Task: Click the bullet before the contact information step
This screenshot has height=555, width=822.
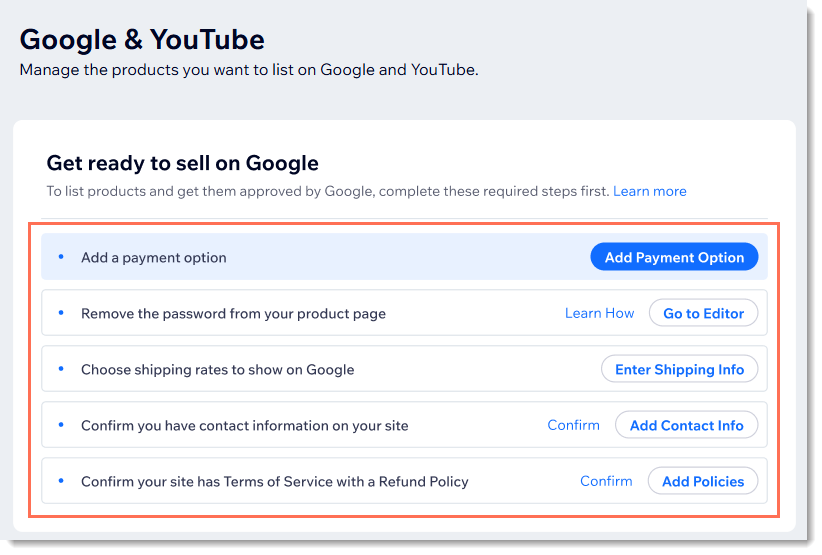Action: pyautogui.click(x=61, y=425)
